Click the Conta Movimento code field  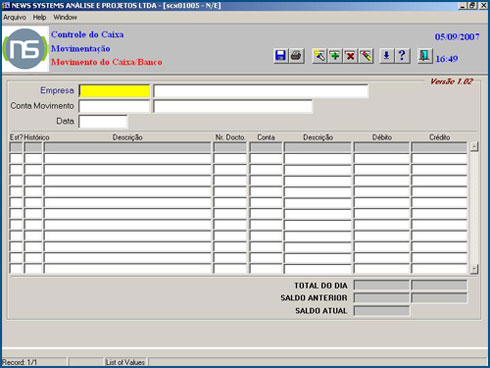point(114,106)
